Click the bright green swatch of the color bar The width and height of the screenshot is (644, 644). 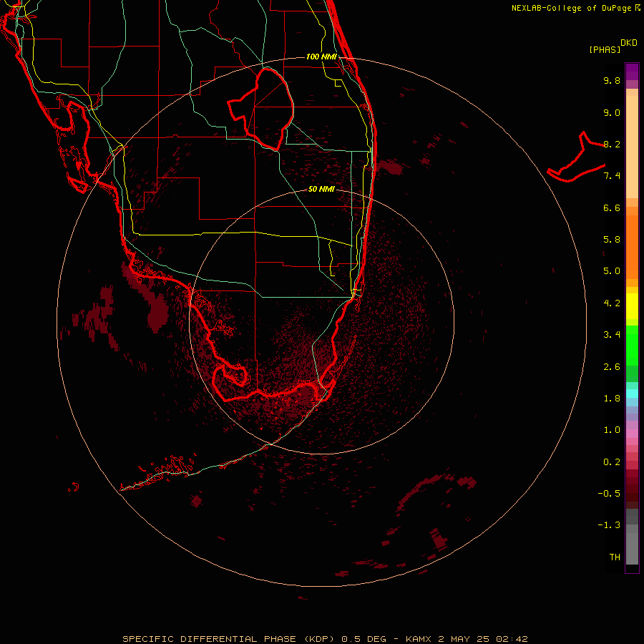coord(632,346)
